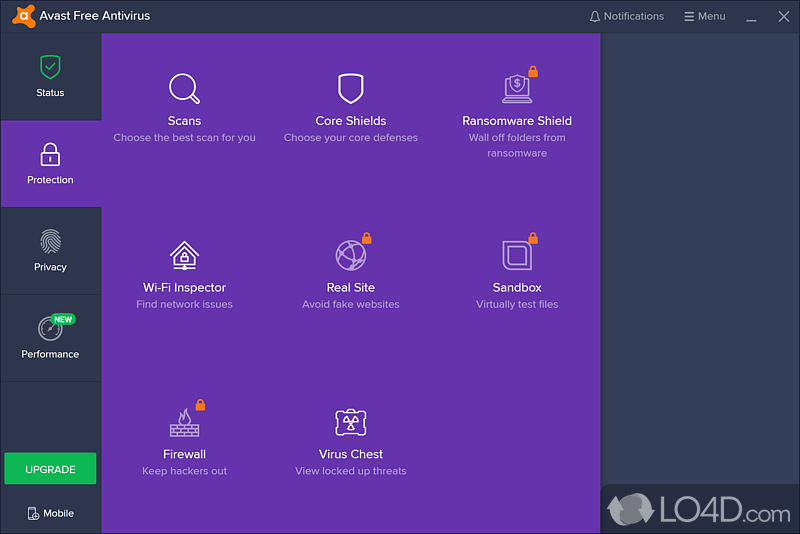Go to the Privacy fingerprint tab
Screen dimensions: 800x534
pos(50,251)
